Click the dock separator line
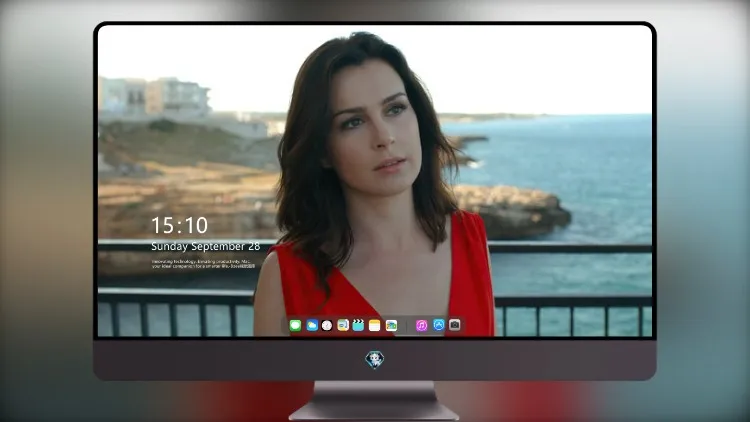This screenshot has width=750, height=422. 407,326
